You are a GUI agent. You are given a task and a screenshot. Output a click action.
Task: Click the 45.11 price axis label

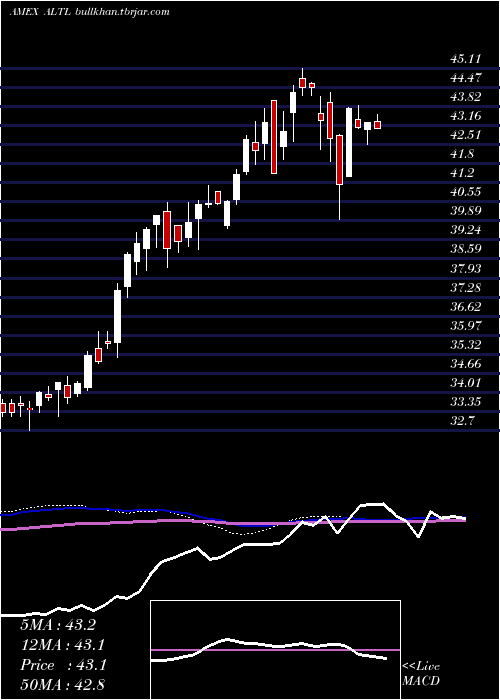point(465,59)
